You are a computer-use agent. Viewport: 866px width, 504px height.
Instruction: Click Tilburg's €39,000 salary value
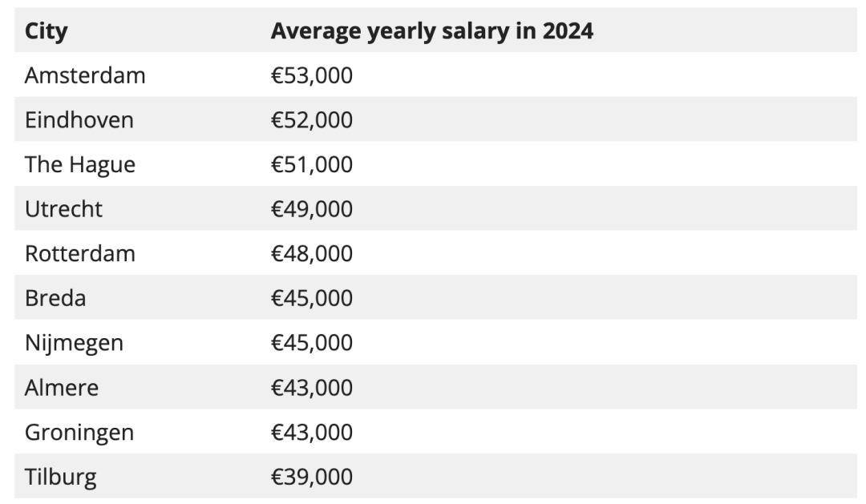(311, 477)
